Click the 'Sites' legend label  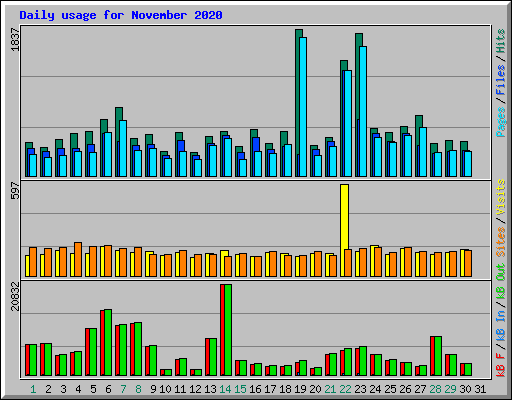click(500, 242)
